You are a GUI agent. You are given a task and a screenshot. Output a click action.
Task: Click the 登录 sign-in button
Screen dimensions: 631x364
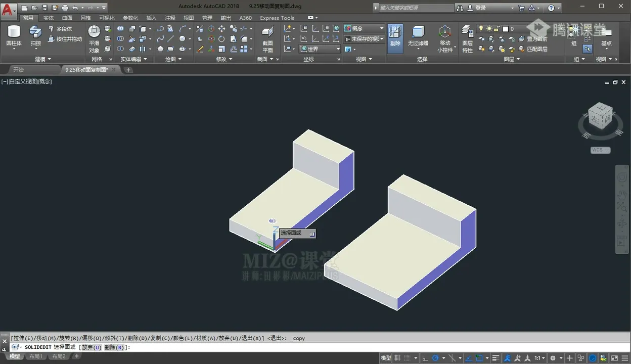coord(480,8)
